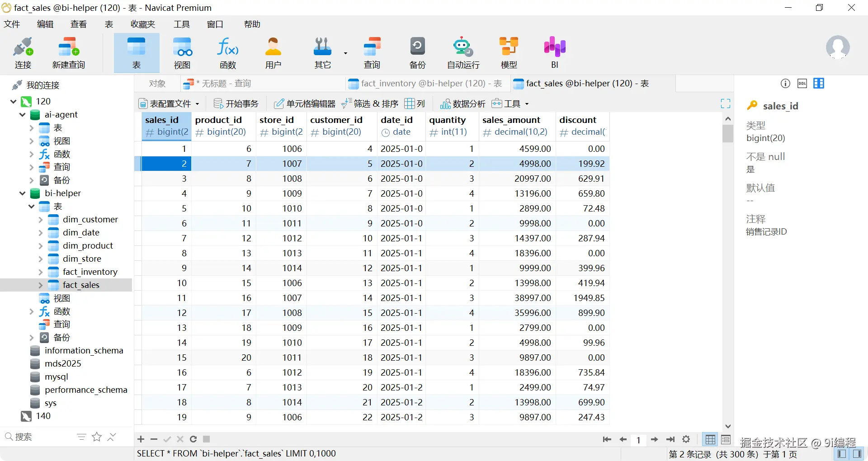Open the 模型 model toolbar icon
The height and width of the screenshot is (461, 868).
pyautogui.click(x=509, y=53)
